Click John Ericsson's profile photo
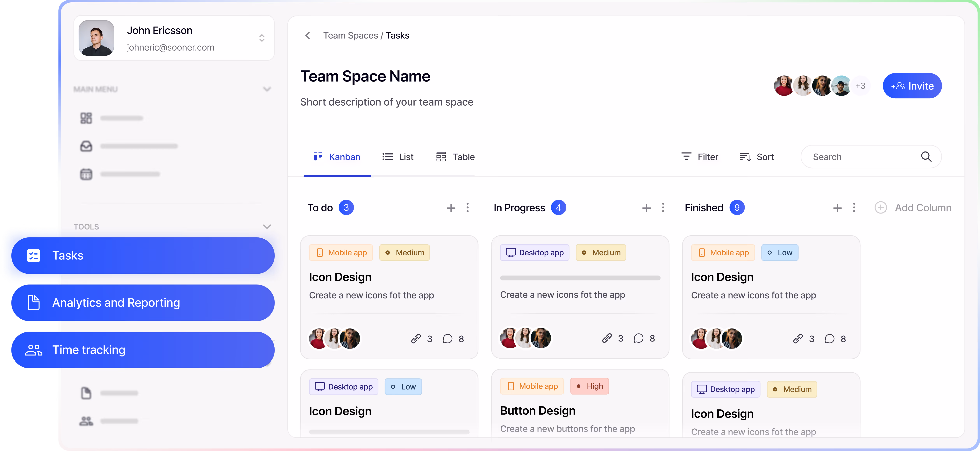 tap(96, 38)
